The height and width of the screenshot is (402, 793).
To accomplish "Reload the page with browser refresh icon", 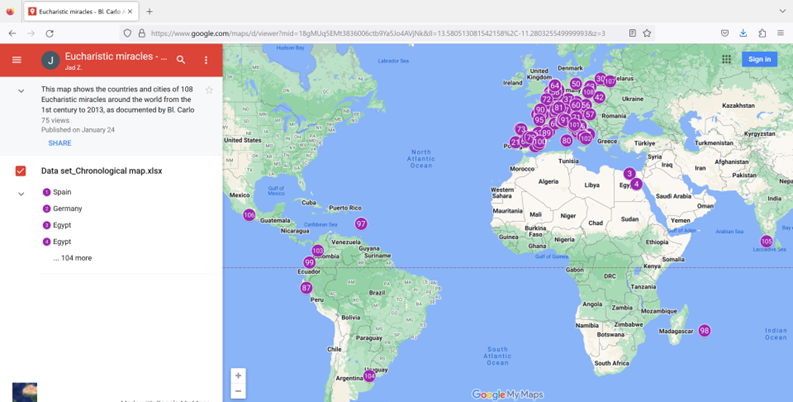I will (x=50, y=33).
